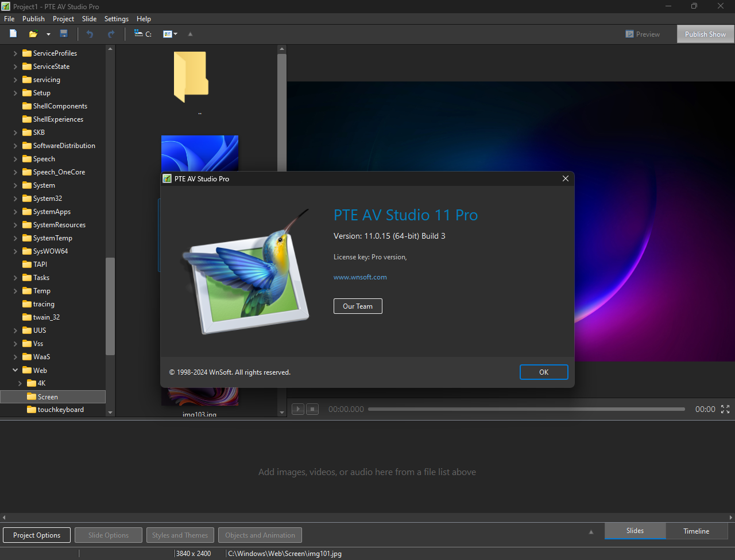The height and width of the screenshot is (560, 735).
Task: Click the parent folder '..' icon in the file list
Action: point(191,77)
